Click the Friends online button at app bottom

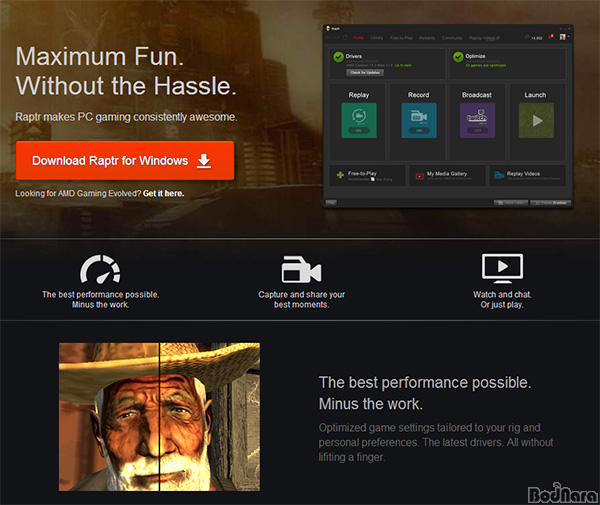tap(551, 203)
